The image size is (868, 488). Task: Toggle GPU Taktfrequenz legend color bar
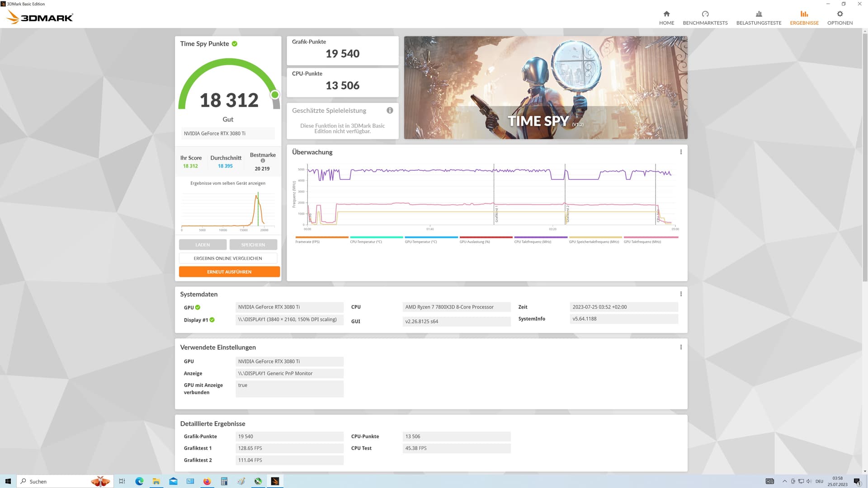(651, 237)
